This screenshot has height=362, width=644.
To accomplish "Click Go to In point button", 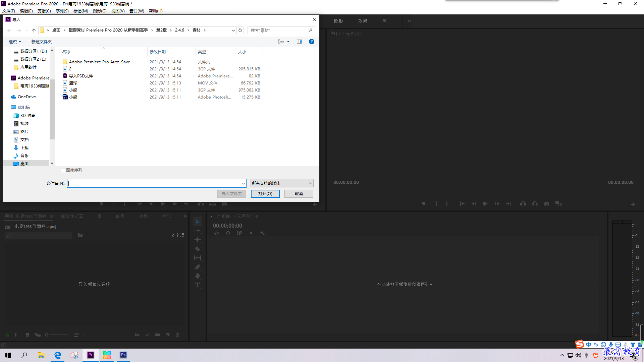I will tap(462, 204).
